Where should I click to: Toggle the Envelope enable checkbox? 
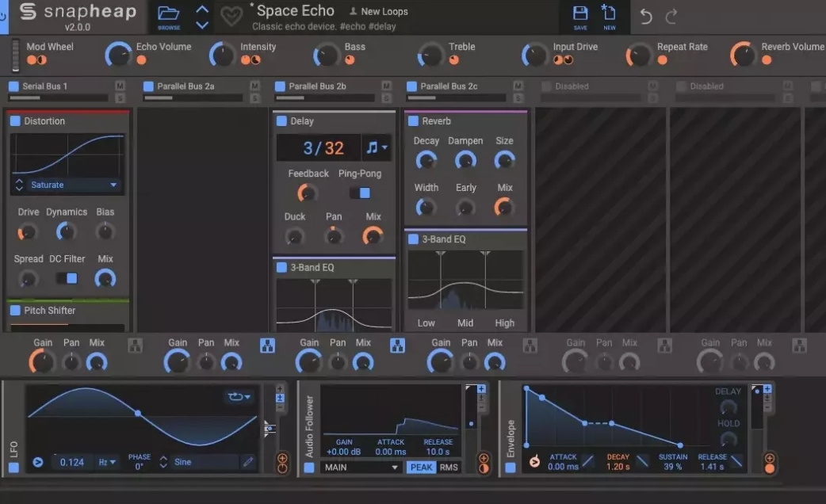click(511, 467)
